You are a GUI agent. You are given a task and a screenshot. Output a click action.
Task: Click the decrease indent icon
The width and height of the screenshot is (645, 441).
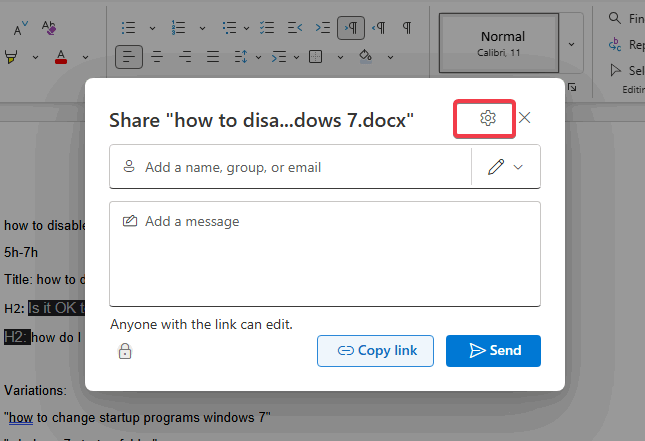(295, 28)
